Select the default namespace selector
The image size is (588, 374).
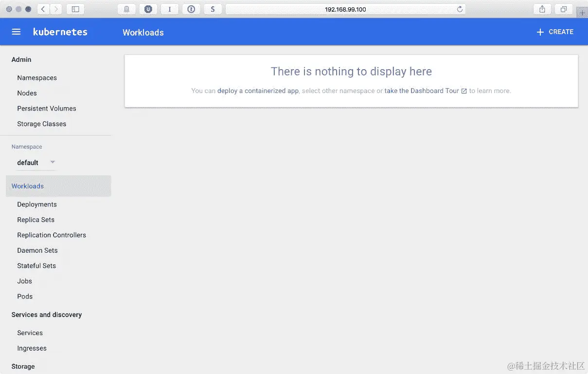(36, 163)
